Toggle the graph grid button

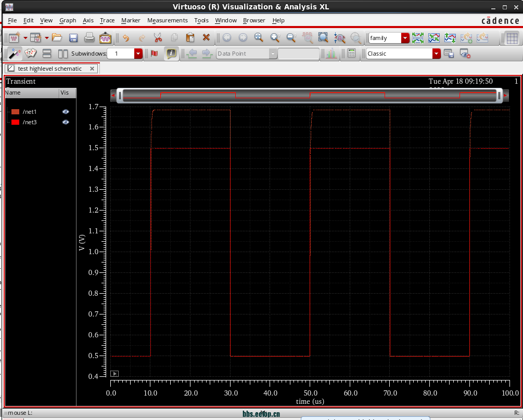[512, 38]
